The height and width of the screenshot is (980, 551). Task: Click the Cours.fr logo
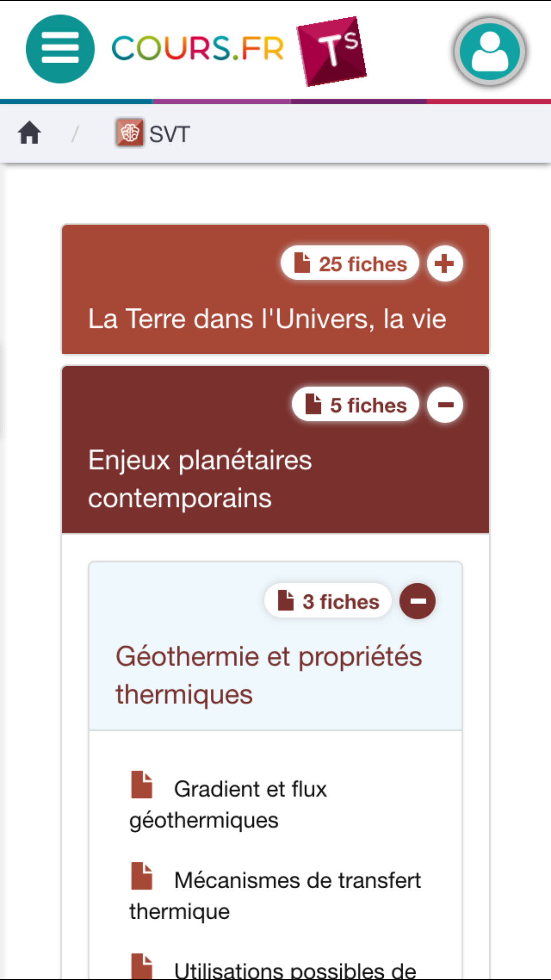[x=197, y=48]
